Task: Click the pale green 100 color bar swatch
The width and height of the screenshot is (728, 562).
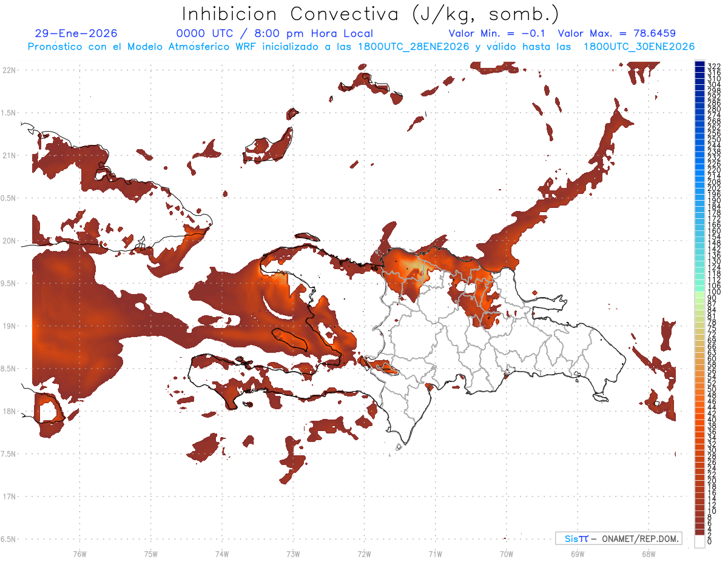Action: click(x=699, y=295)
